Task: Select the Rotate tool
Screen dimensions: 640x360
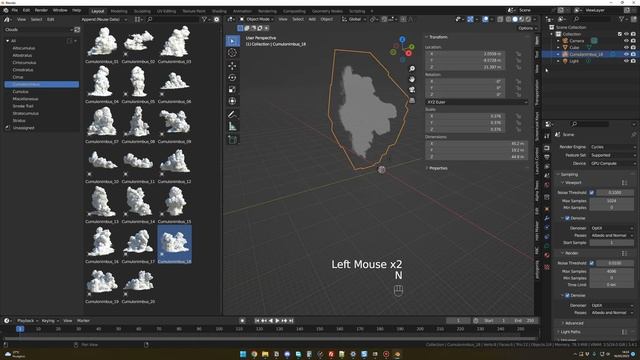Action: coord(232,78)
